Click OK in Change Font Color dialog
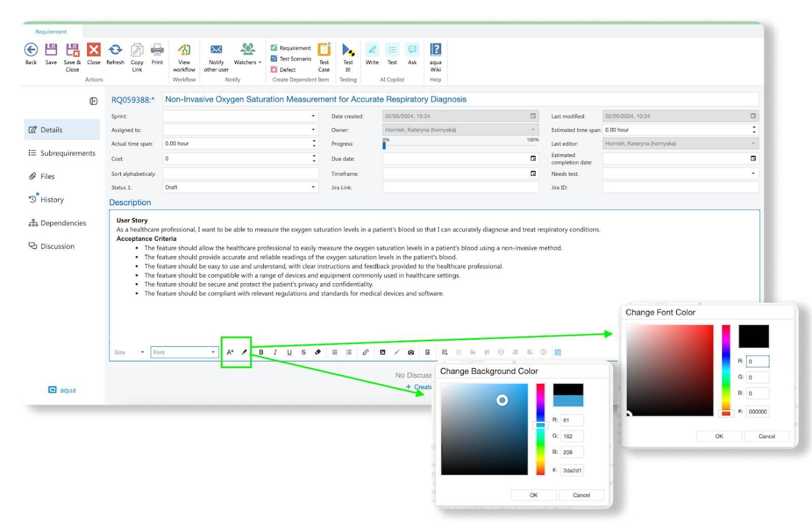The width and height of the screenshot is (812, 524). pyautogui.click(x=719, y=436)
